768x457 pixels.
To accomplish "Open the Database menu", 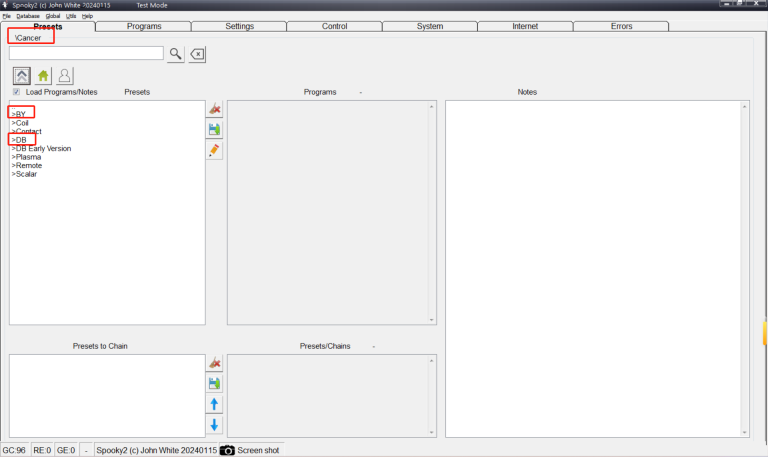I will tap(27, 16).
